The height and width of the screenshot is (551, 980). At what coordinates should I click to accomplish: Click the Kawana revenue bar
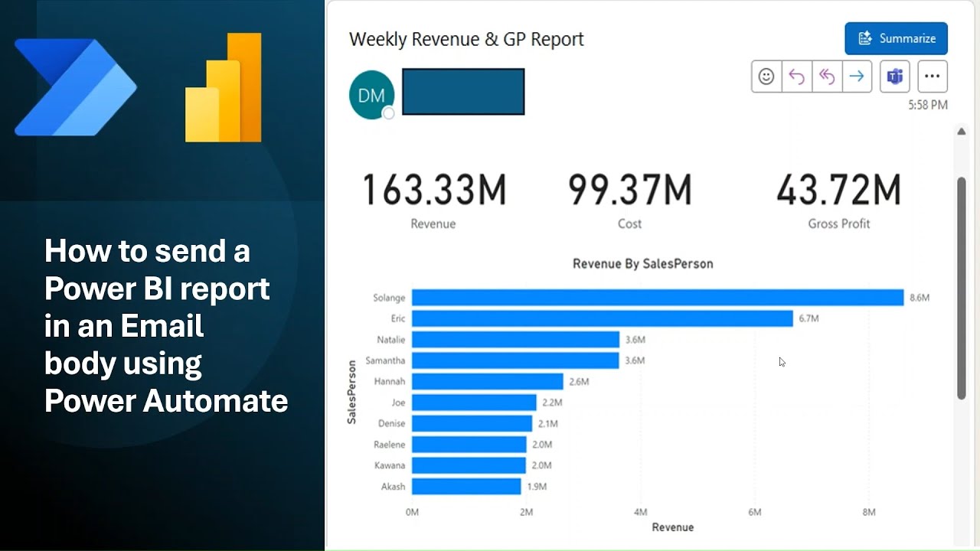(x=469, y=465)
